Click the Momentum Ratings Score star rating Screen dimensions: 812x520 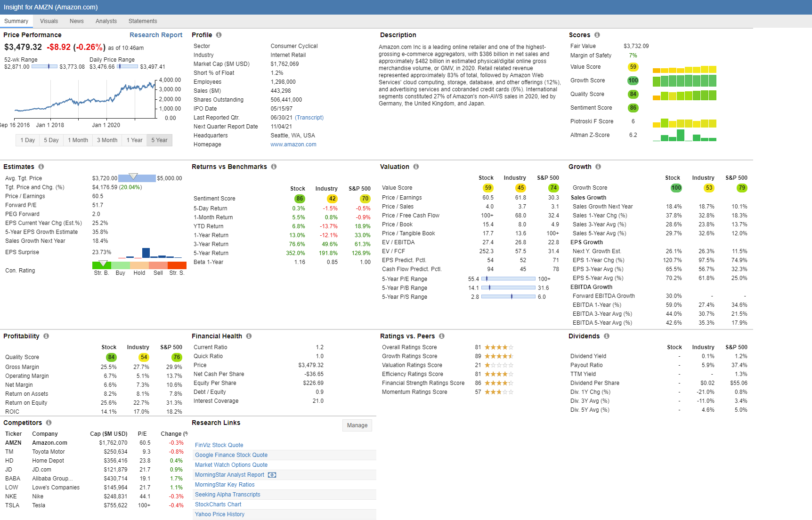(499, 392)
